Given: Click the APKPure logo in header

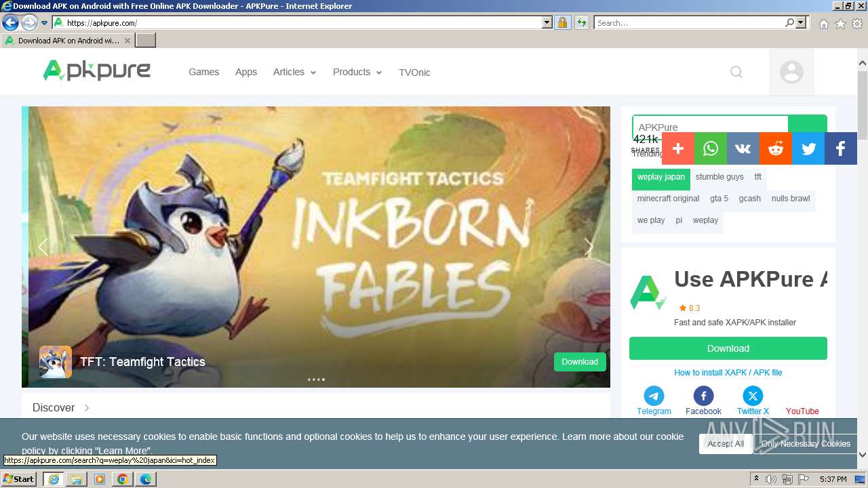Looking at the screenshot, I should pos(97,70).
